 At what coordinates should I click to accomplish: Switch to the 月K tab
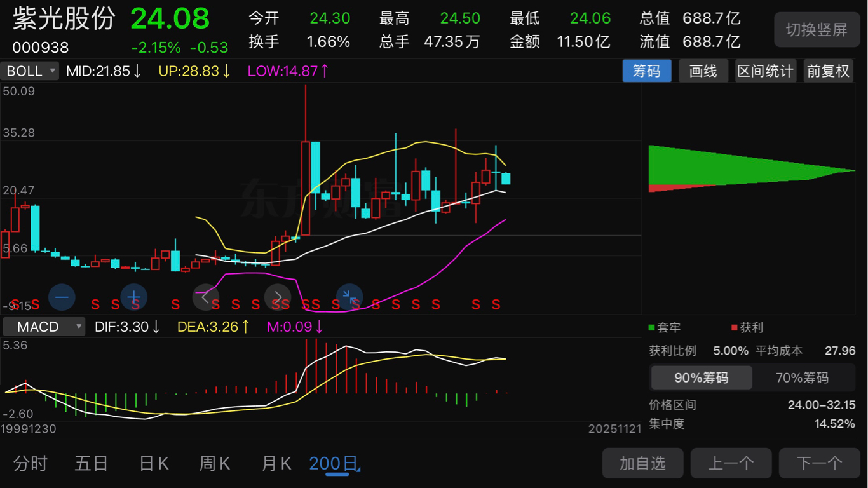coord(276,464)
